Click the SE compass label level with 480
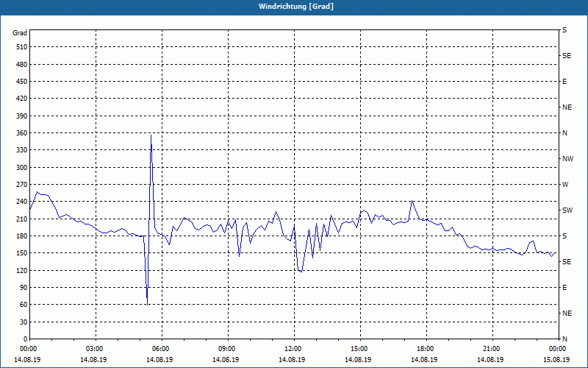The height and width of the screenshot is (368, 588). 567,56
